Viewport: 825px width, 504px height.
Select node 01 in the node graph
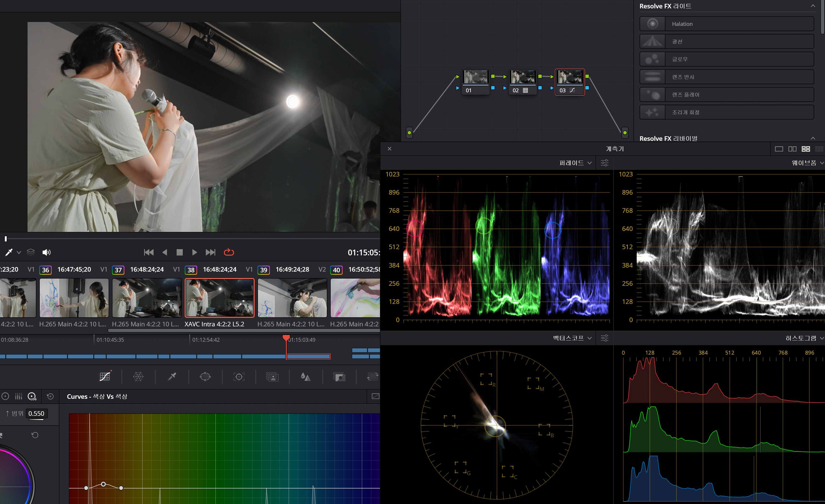click(475, 82)
